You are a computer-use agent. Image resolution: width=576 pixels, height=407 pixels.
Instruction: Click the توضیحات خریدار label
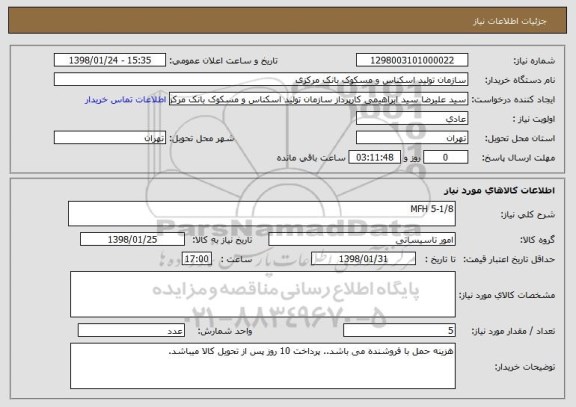tap(525, 367)
